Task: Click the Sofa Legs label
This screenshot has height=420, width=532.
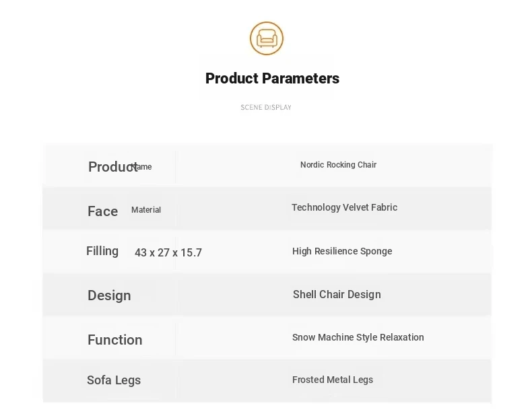Action: pyautogui.click(x=114, y=380)
